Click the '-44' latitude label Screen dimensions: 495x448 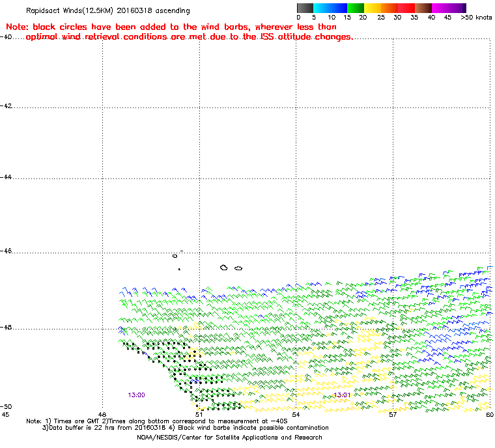6,177
